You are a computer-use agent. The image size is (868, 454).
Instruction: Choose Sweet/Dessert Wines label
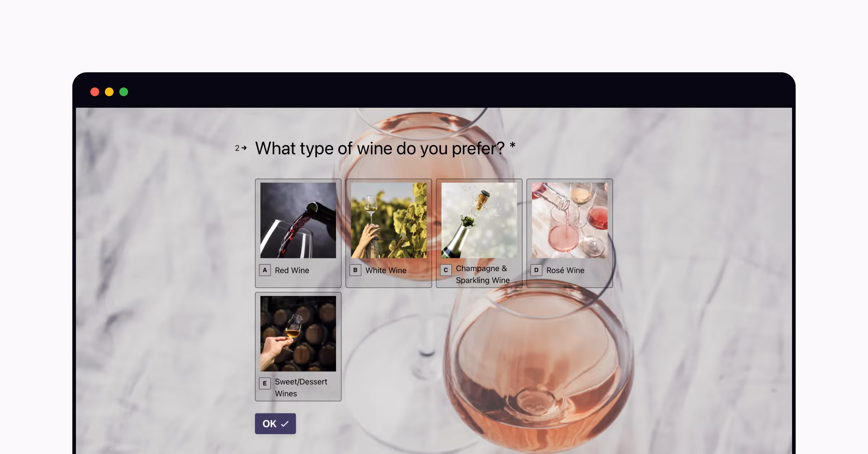point(301,387)
